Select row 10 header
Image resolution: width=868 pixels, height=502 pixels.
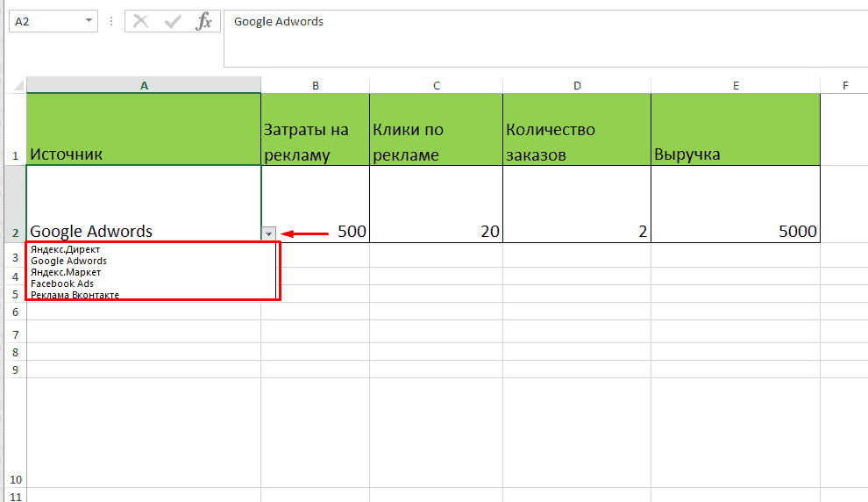tap(16, 433)
